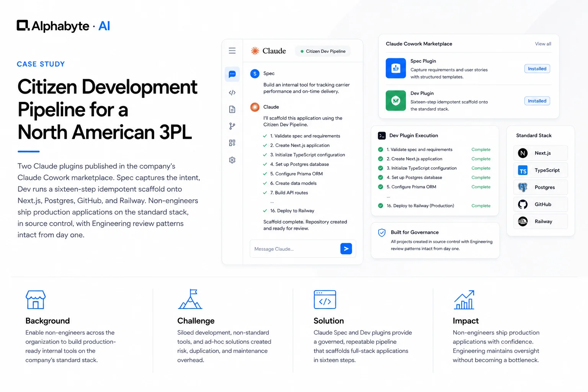Click the shield icon beside Built for Governance
Image resolution: width=588 pixels, height=392 pixels.
point(382,233)
